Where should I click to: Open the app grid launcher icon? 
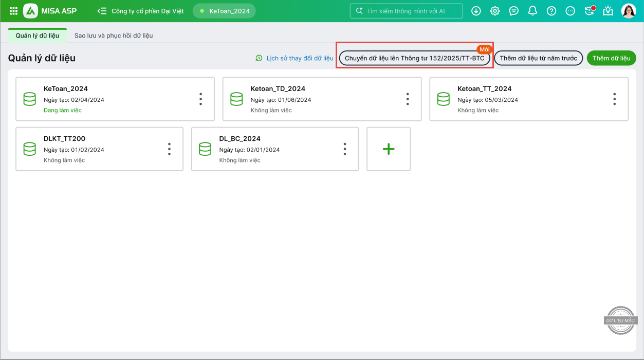pyautogui.click(x=13, y=11)
